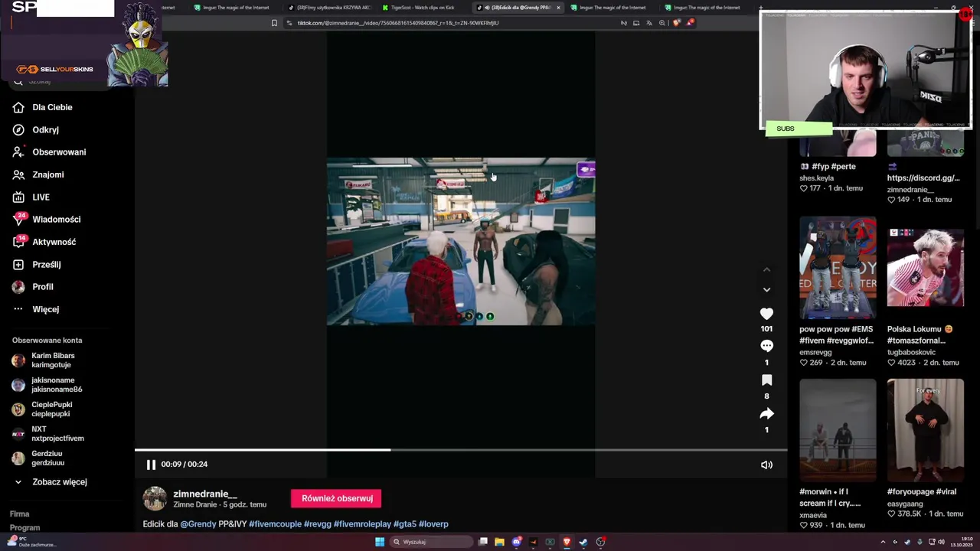
Task: Open the LIVE section
Action: click(x=31, y=197)
